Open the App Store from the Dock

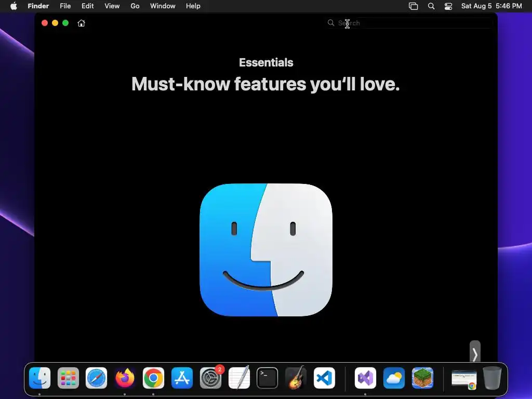point(182,378)
